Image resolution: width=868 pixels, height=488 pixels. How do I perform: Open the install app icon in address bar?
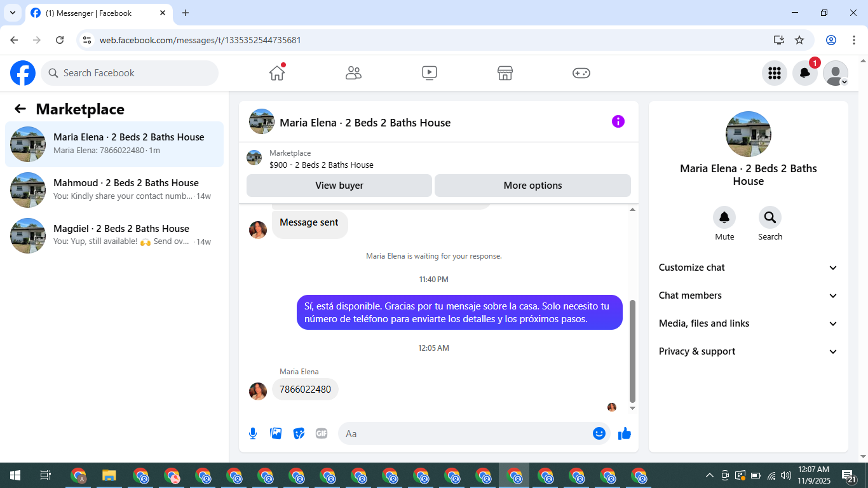click(779, 40)
